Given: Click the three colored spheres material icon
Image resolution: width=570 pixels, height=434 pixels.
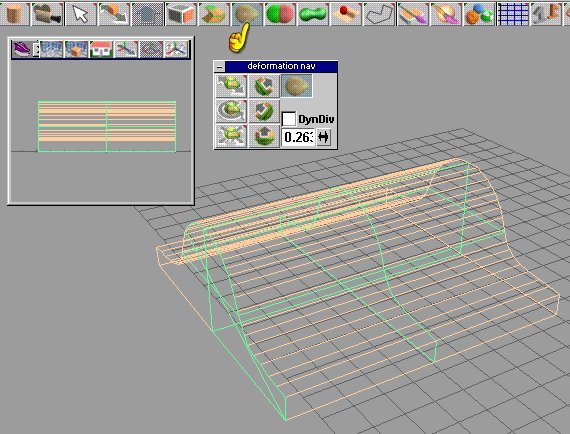Looking at the screenshot, I should coord(480,14).
